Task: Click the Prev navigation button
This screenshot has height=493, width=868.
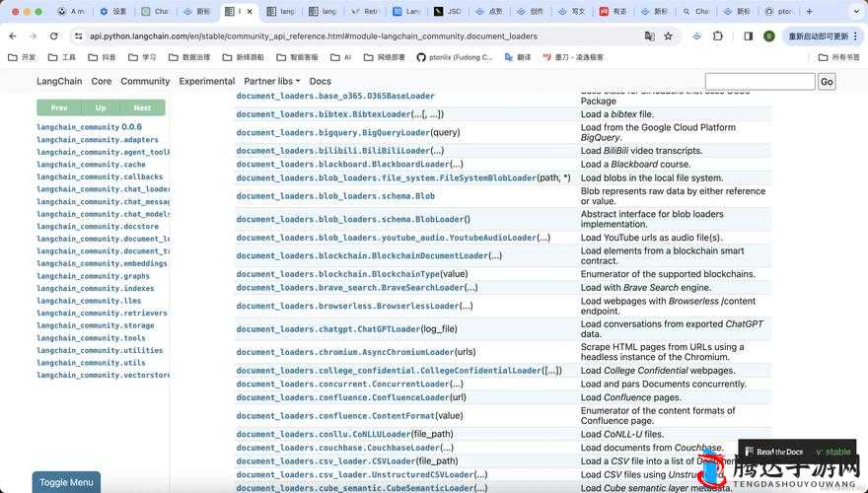Action: point(58,107)
